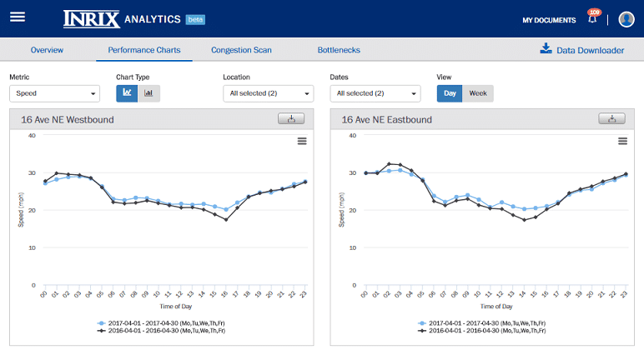This screenshot has height=350, width=644.
Task: Open Eastbound chart context menu icon
Action: (x=622, y=141)
